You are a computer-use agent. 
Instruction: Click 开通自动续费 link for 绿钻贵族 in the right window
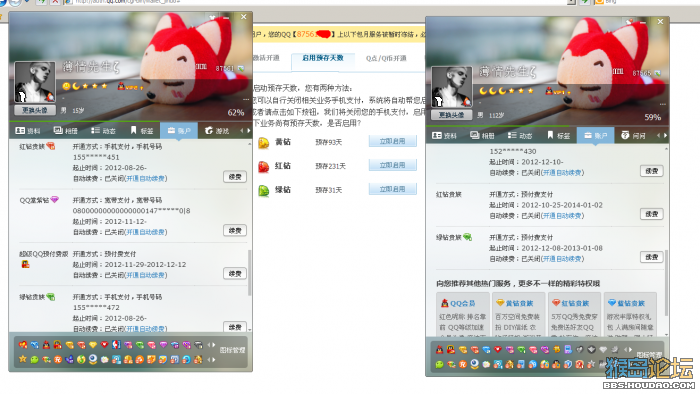click(562, 259)
